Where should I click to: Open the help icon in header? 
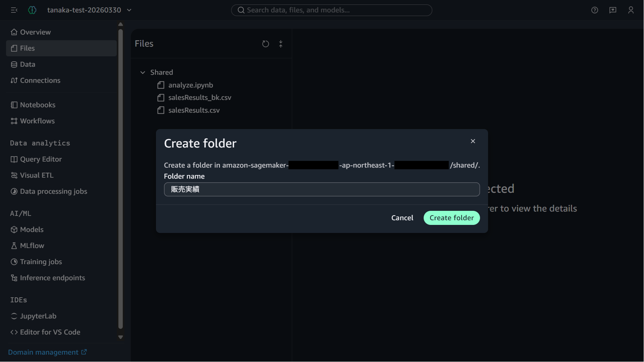point(595,10)
